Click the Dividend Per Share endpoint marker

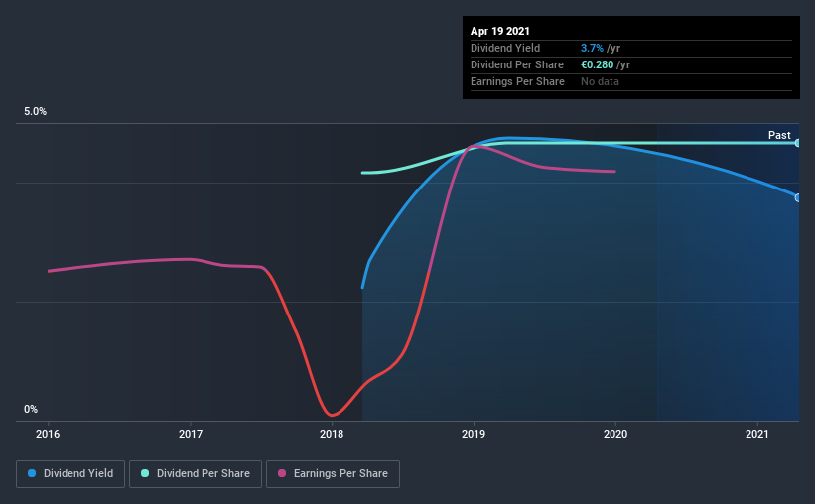point(798,143)
